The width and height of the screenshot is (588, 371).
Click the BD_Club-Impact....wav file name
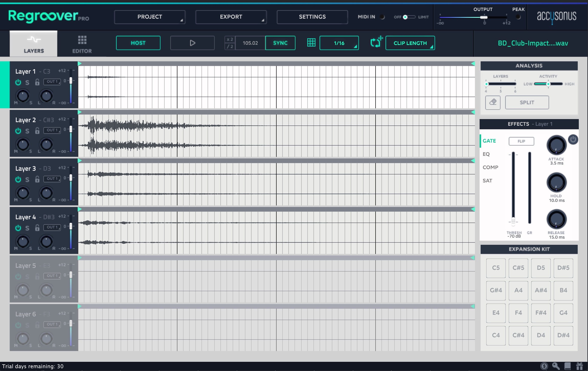[533, 43]
